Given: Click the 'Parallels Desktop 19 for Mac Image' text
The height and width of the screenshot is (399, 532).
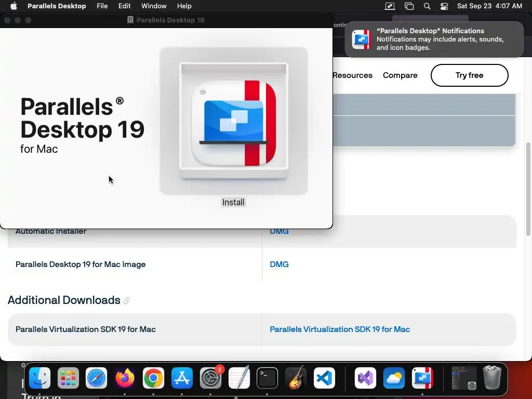Looking at the screenshot, I should point(81,264).
